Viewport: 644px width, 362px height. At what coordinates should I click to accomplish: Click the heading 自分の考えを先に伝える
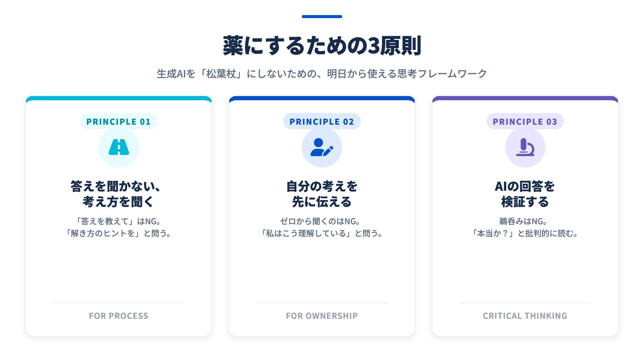[x=322, y=194]
